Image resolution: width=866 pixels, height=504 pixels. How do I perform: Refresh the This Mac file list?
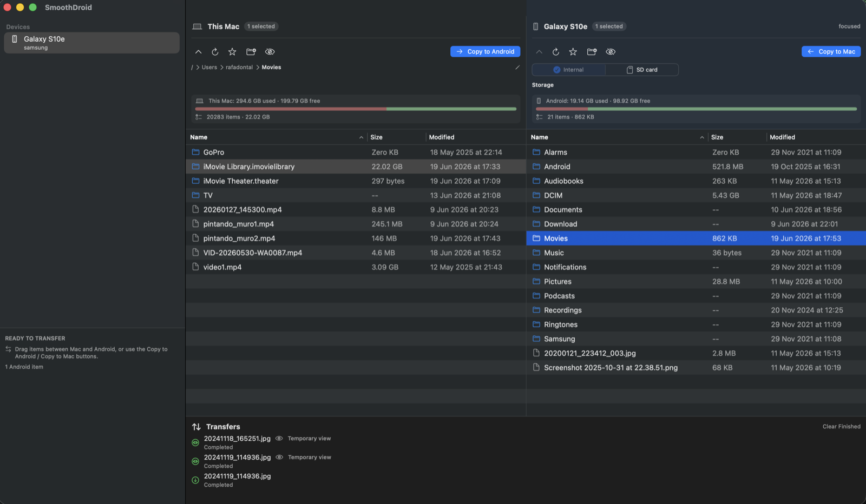(x=215, y=52)
